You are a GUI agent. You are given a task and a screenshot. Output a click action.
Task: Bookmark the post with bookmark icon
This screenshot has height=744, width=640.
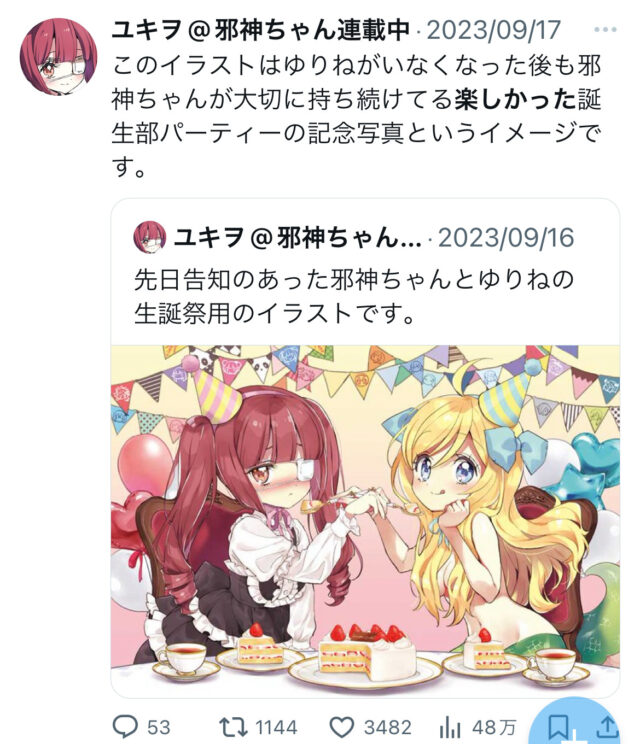(558, 727)
